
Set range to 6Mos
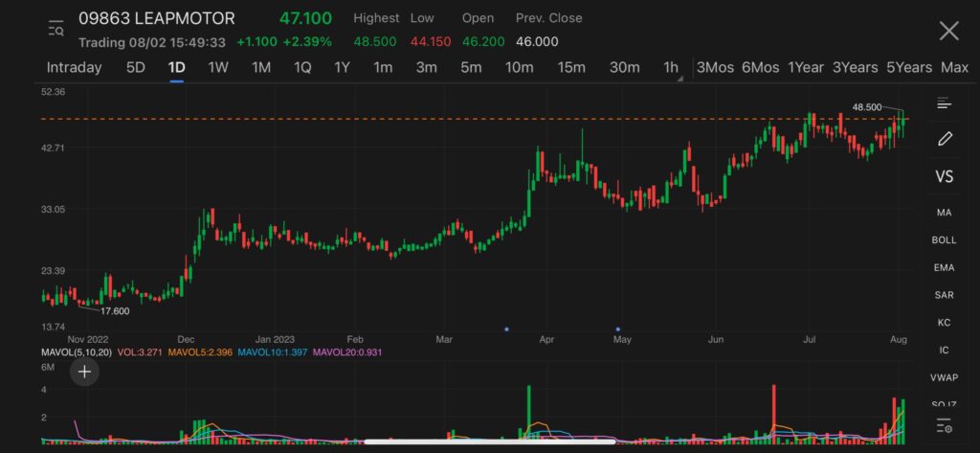760,68
